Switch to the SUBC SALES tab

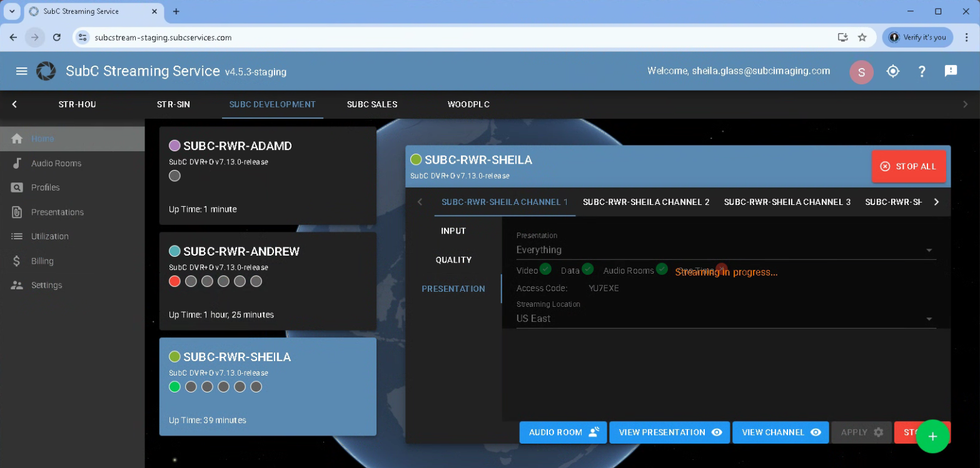point(372,104)
